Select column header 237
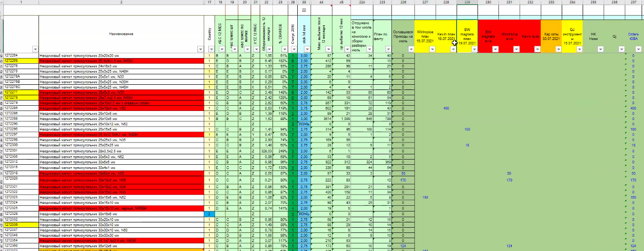Viewport: 644px width, 251px height. click(x=634, y=2)
